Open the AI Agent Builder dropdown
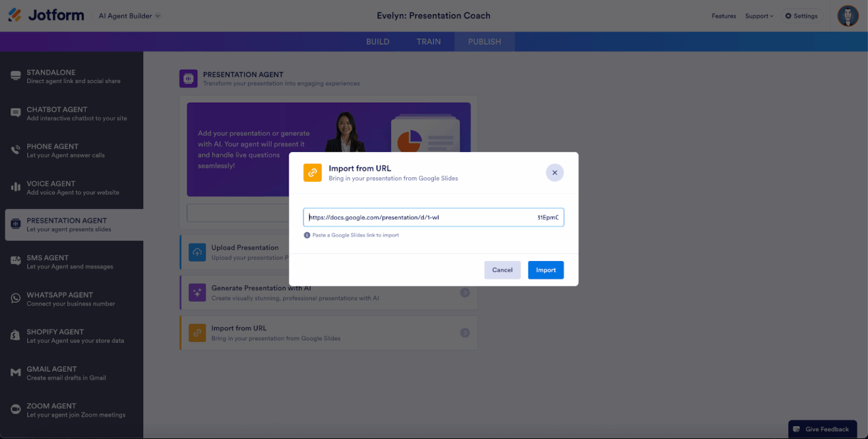This screenshot has height=439, width=868. pyautogui.click(x=129, y=16)
